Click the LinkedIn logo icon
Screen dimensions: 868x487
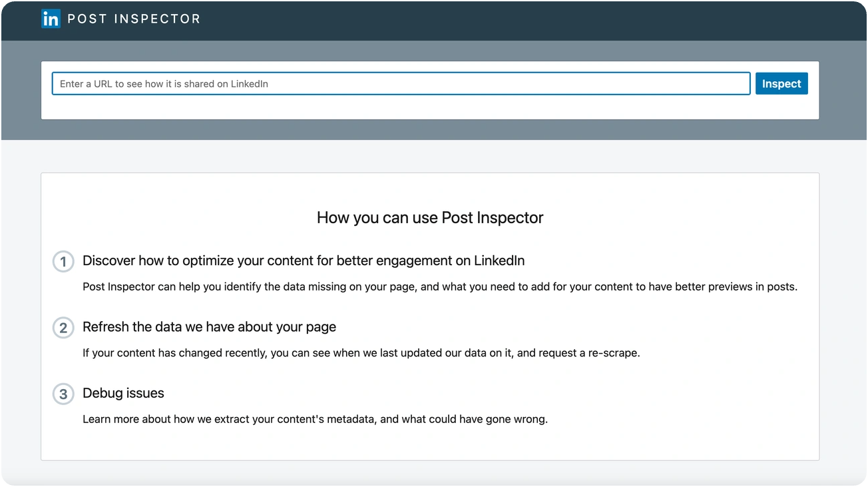pos(51,19)
